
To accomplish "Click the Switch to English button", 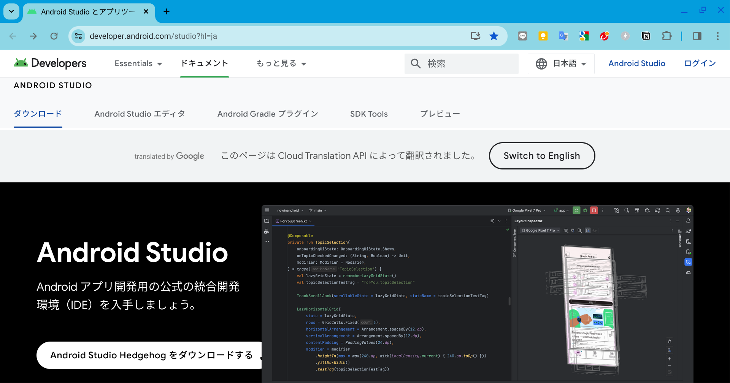I will (x=542, y=155).
